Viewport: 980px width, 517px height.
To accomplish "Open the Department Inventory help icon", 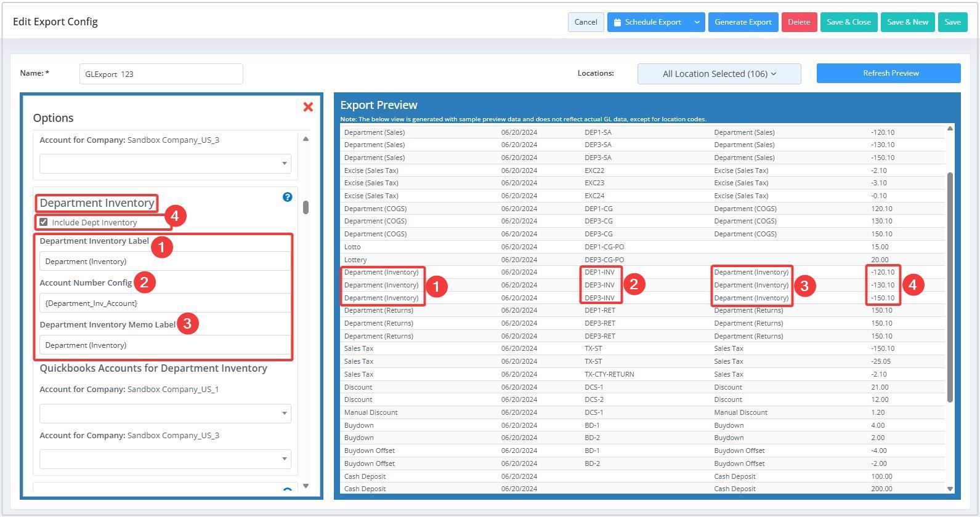I will point(287,197).
